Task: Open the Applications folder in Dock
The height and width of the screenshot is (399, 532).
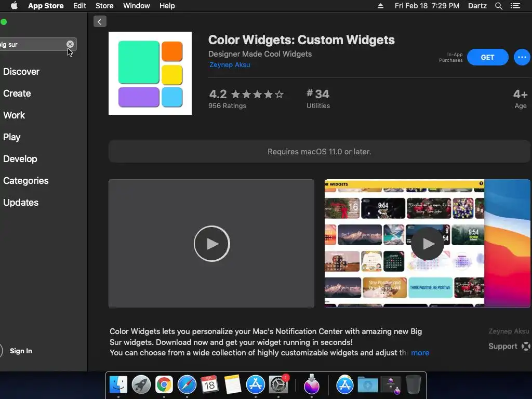Action: pos(345,385)
